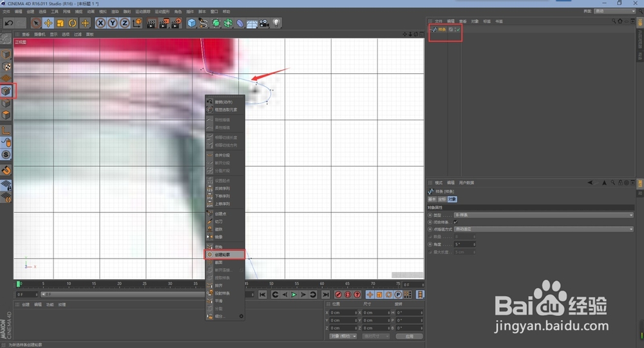Click the blue deformer icon
The image size is (644, 348).
tap(240, 23)
